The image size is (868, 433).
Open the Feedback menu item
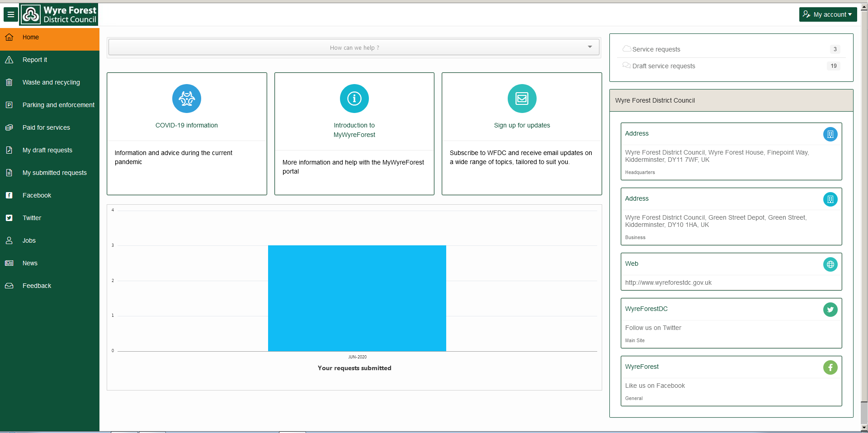50,286
